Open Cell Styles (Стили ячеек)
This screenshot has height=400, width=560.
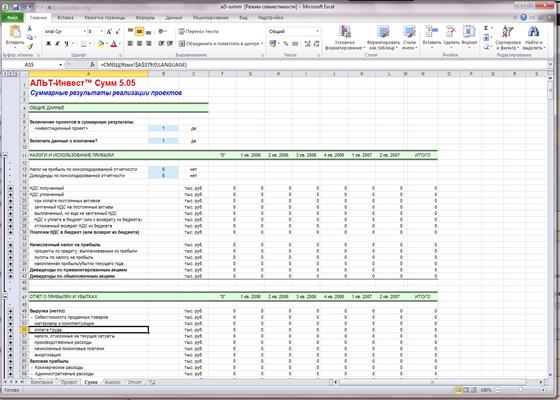pyautogui.click(x=409, y=38)
